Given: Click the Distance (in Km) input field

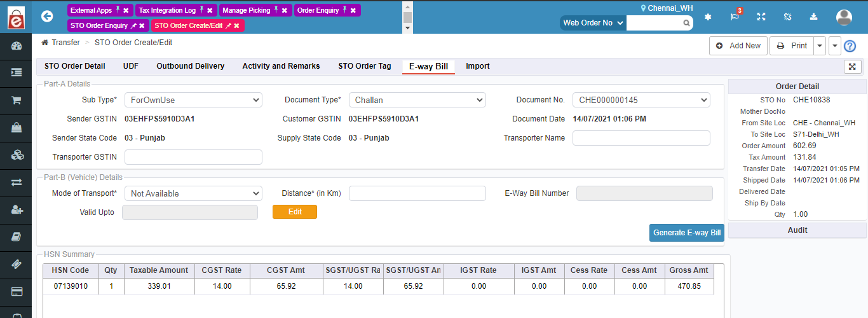Looking at the screenshot, I should 417,193.
